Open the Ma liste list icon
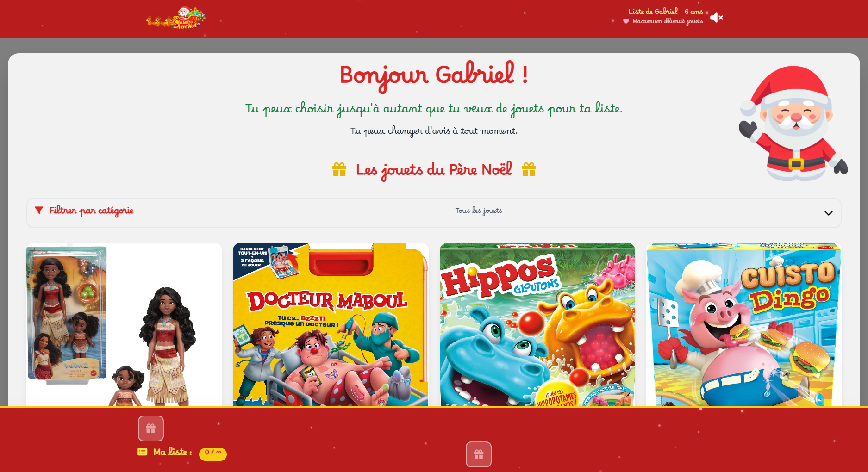The image size is (868, 472). coord(143,452)
